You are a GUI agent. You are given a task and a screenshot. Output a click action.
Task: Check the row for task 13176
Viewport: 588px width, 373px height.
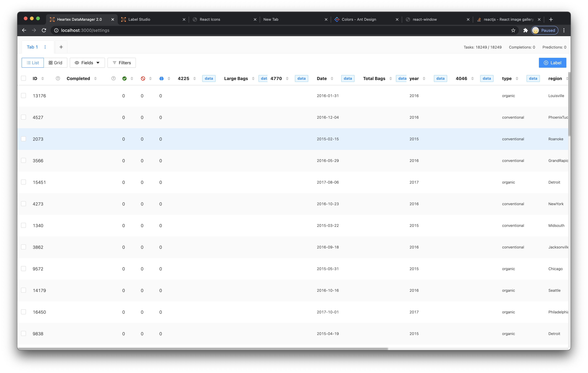(23, 96)
